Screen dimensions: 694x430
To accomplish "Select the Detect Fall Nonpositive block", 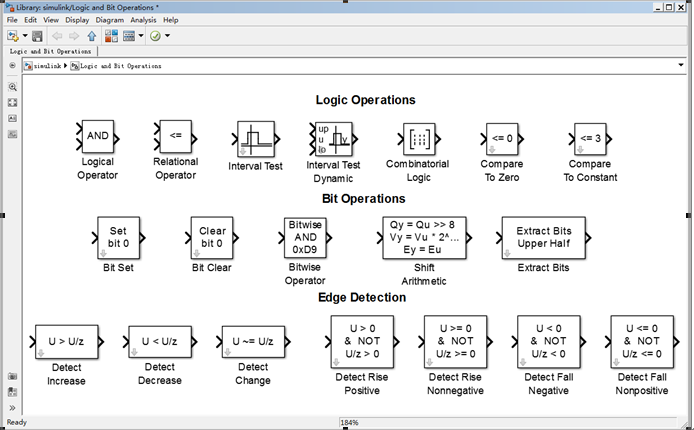I will click(642, 342).
